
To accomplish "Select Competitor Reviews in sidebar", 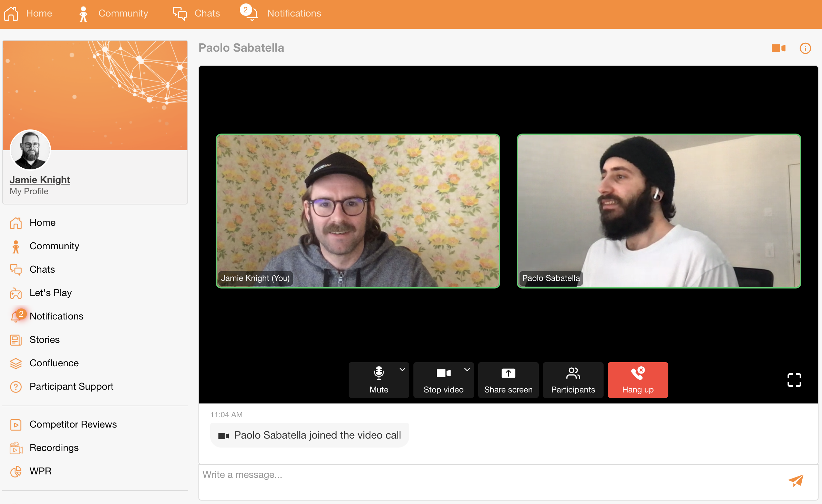I will coord(73,424).
